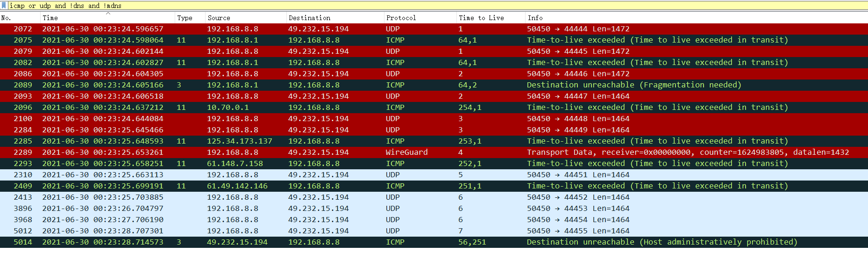Select packet 5012 with TTL 7
This screenshot has height=253, width=868.
[434, 231]
